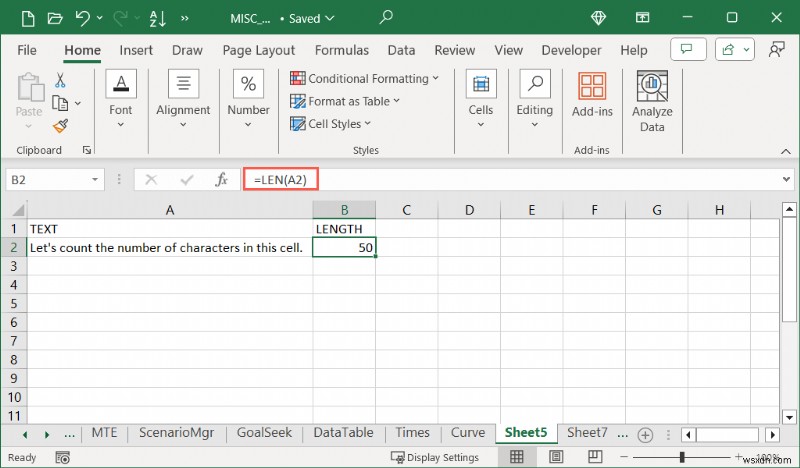Viewport: 800px width, 468px height.
Task: Click the zoom out minus button
Action: click(624, 456)
